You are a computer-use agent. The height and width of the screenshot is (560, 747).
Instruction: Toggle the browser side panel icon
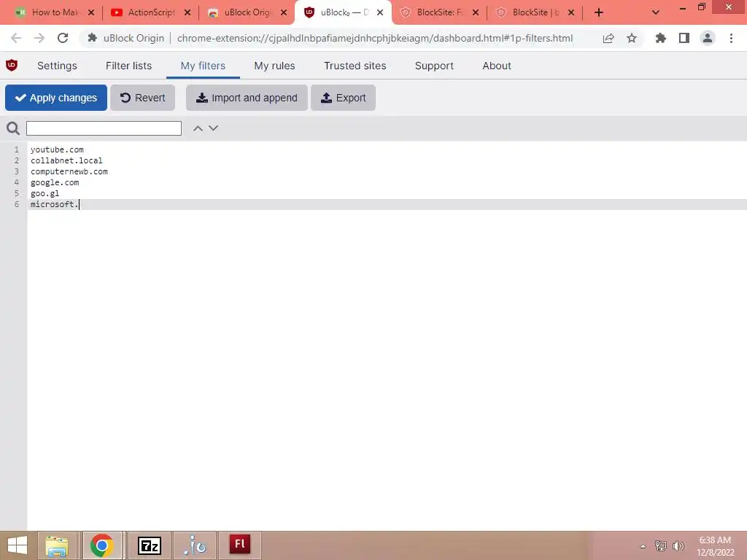684,38
